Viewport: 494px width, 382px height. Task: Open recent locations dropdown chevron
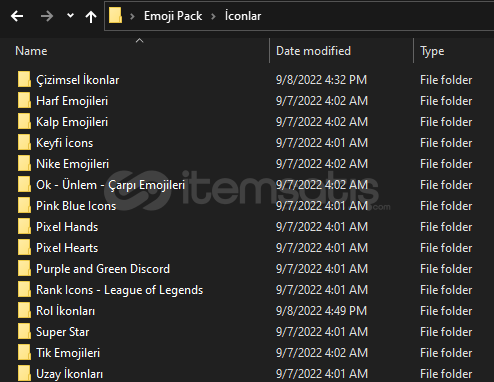(70, 15)
